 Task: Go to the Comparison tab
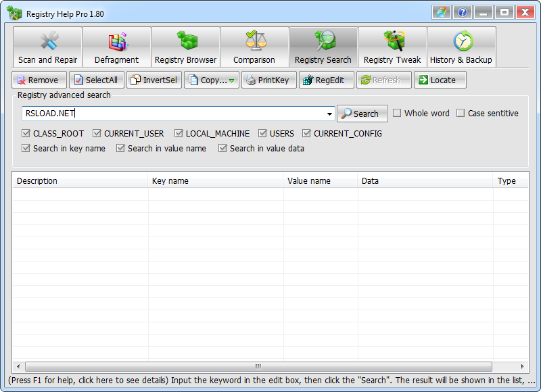[x=254, y=47]
